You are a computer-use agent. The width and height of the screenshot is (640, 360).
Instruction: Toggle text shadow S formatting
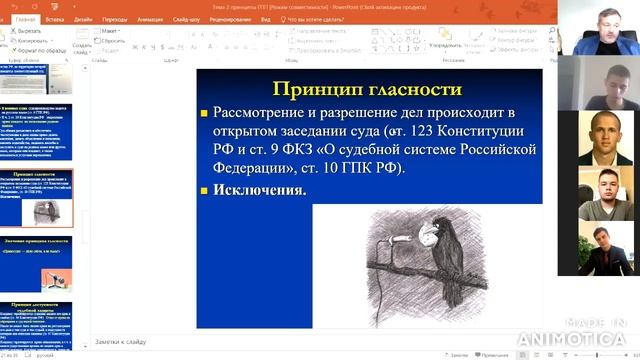point(162,48)
